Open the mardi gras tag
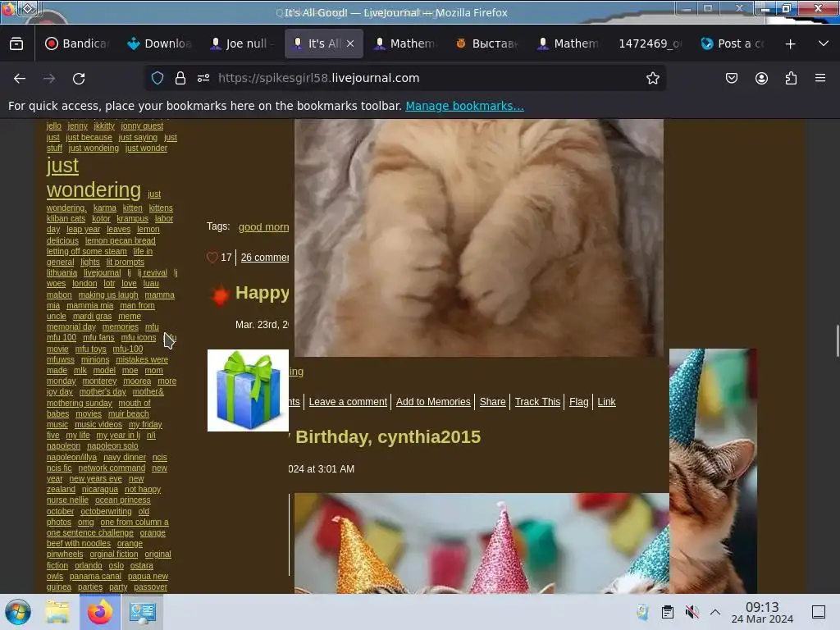This screenshot has height=630, width=840. [x=92, y=316]
